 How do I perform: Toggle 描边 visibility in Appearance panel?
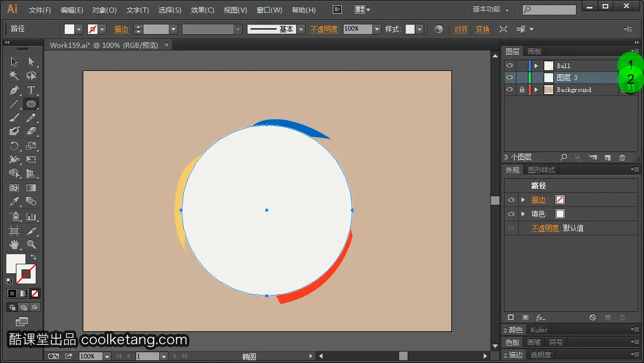point(511,200)
